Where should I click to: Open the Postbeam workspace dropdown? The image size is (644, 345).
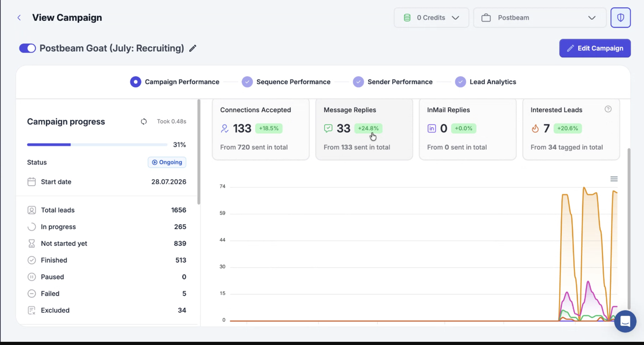pyautogui.click(x=540, y=18)
